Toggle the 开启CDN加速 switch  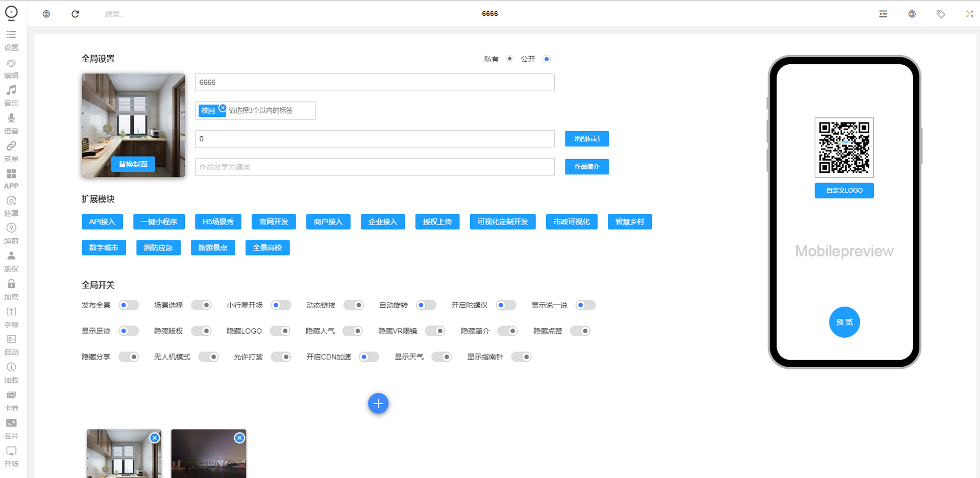coord(369,357)
